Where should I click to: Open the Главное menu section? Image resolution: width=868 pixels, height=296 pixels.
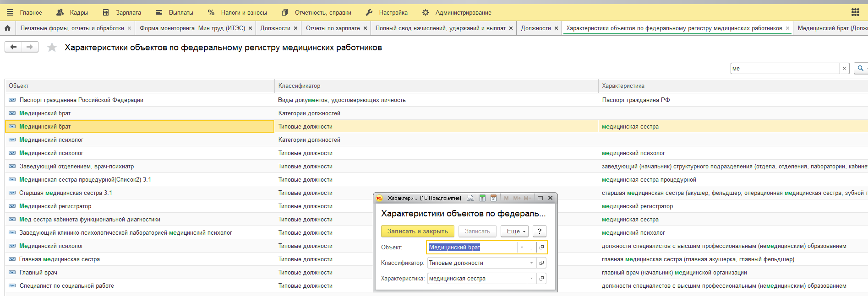click(31, 12)
